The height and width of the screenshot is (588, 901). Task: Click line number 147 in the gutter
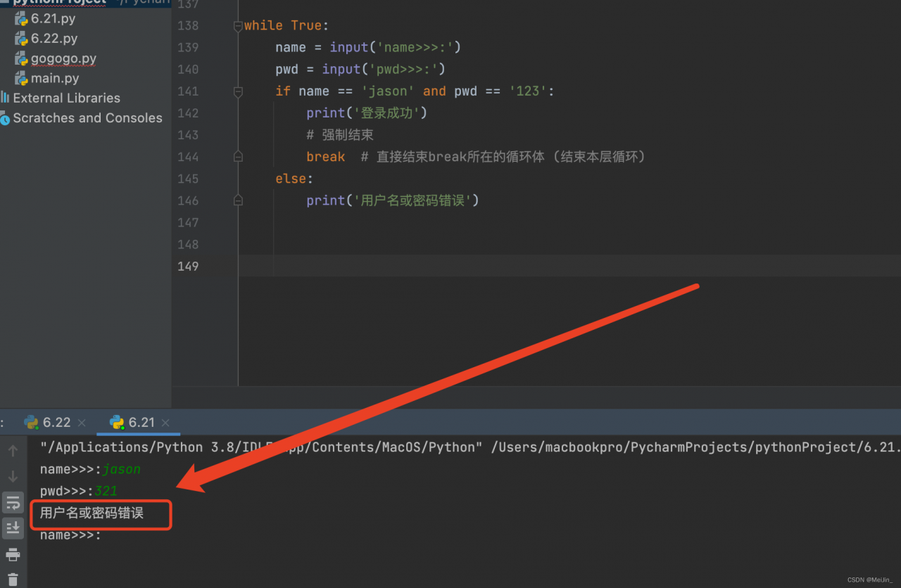point(188,222)
